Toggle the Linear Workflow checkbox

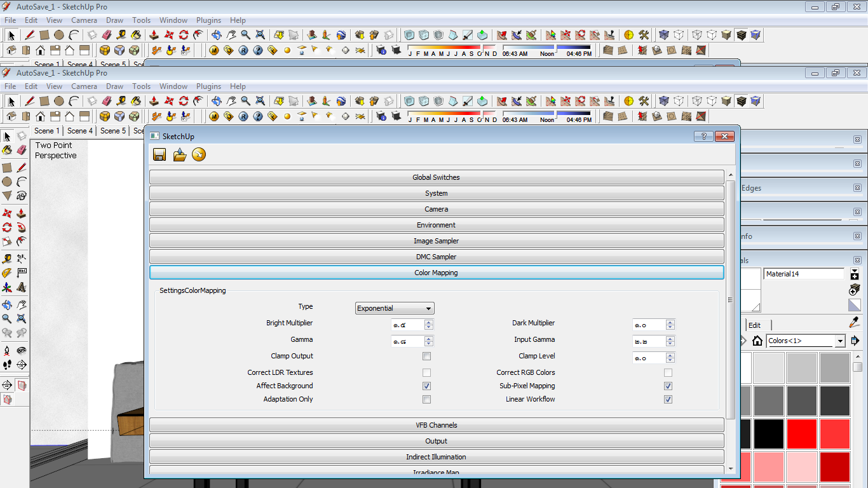click(x=668, y=400)
